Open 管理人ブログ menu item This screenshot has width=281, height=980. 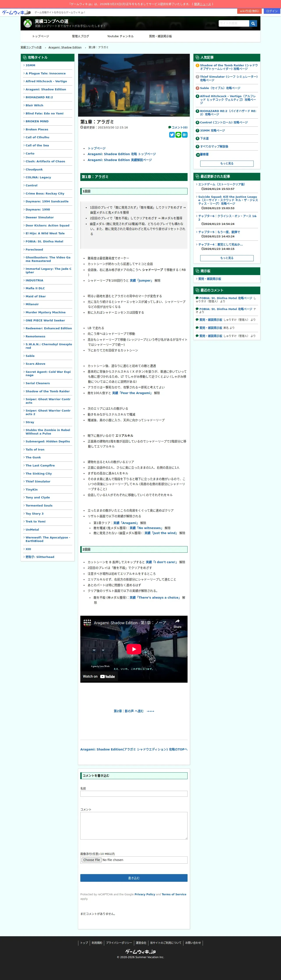(80, 36)
